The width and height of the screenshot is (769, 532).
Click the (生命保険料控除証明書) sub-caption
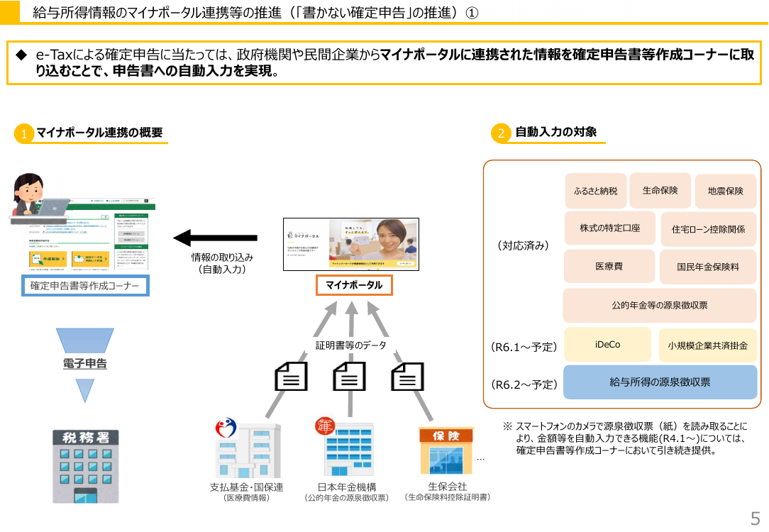click(x=447, y=497)
